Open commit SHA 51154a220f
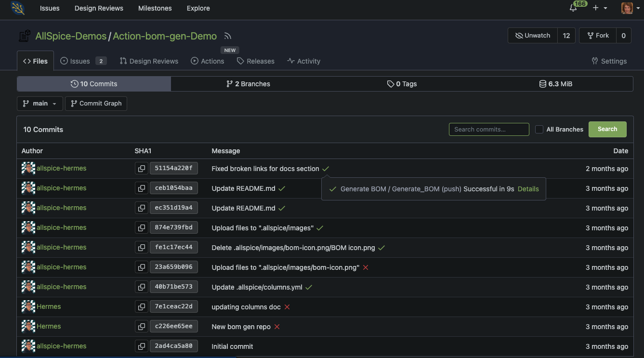The height and width of the screenshot is (358, 644). tap(174, 168)
